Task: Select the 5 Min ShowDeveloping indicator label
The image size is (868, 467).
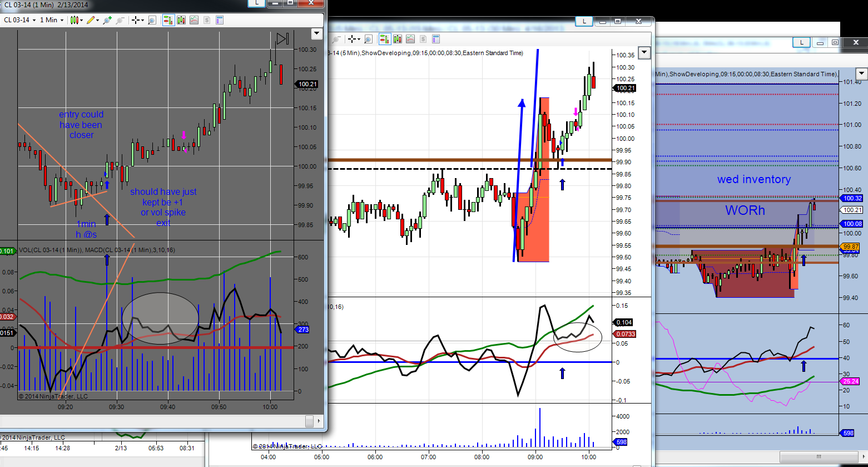Action: coord(426,53)
